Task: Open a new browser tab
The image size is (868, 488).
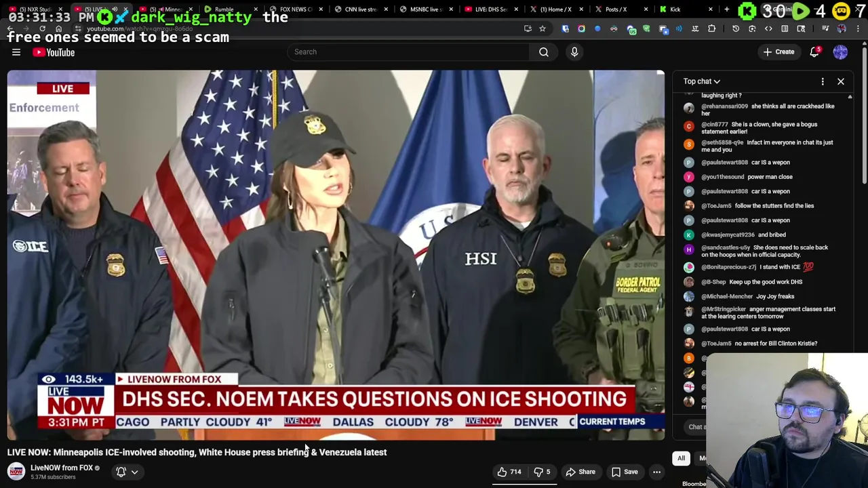Action: click(726, 9)
